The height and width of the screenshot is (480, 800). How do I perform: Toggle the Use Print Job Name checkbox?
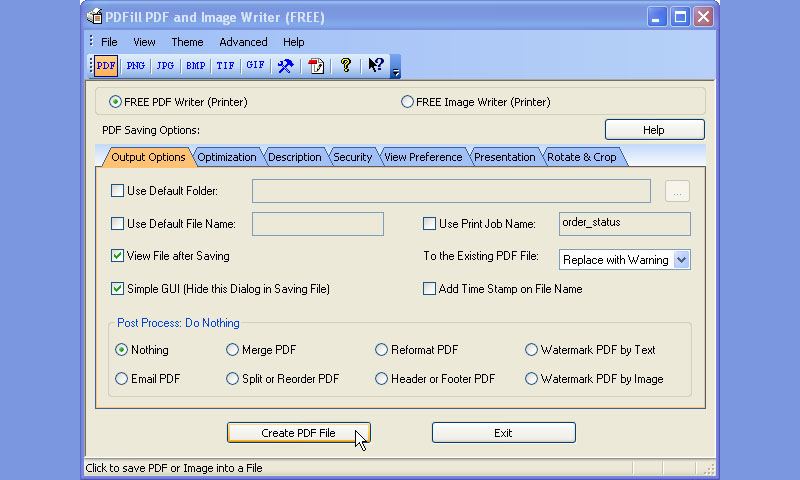tap(430, 223)
